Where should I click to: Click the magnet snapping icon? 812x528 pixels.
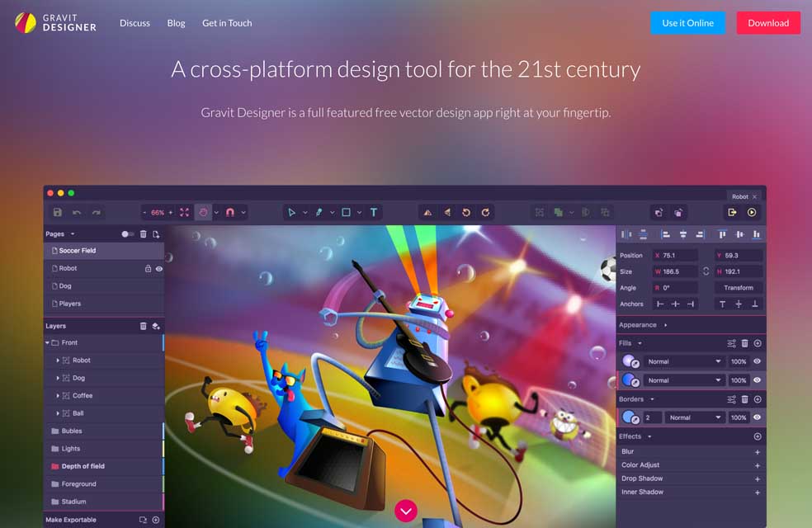230,212
